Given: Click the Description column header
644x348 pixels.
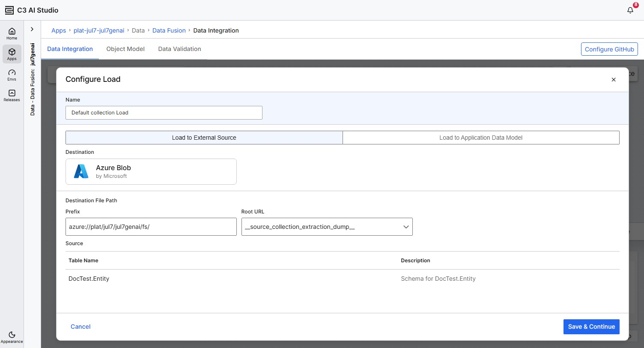Looking at the screenshot, I should click(415, 261).
